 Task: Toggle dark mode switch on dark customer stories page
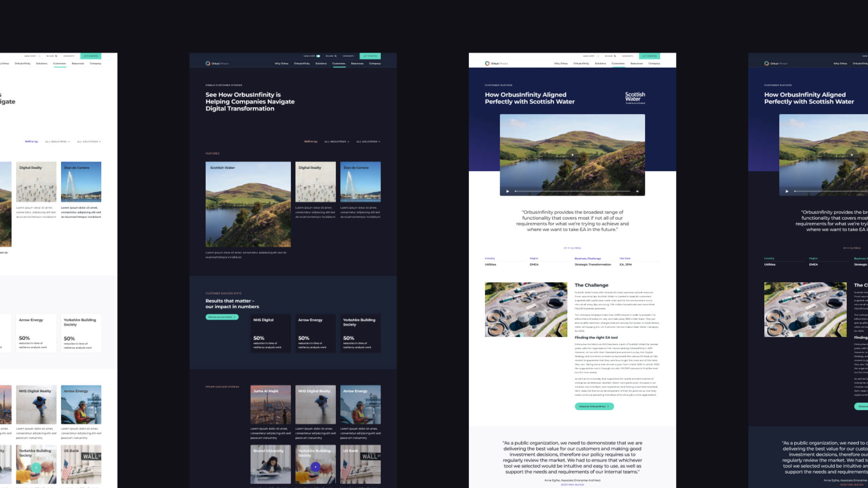point(318,56)
